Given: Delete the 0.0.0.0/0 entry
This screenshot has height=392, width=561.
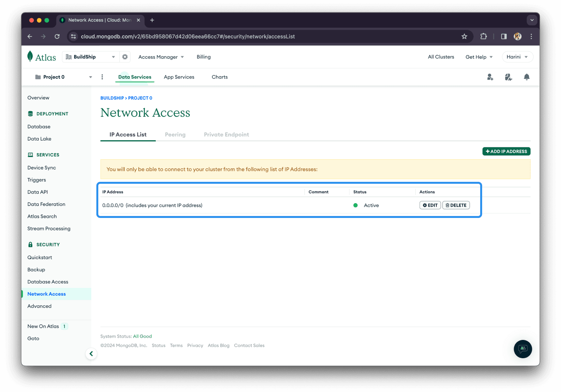Looking at the screenshot, I should 456,205.
